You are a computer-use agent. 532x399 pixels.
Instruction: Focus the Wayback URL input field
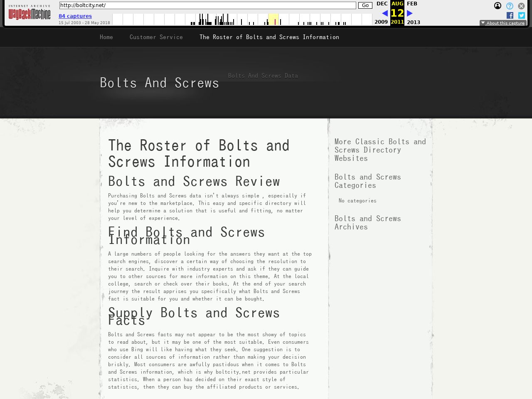pos(207,5)
